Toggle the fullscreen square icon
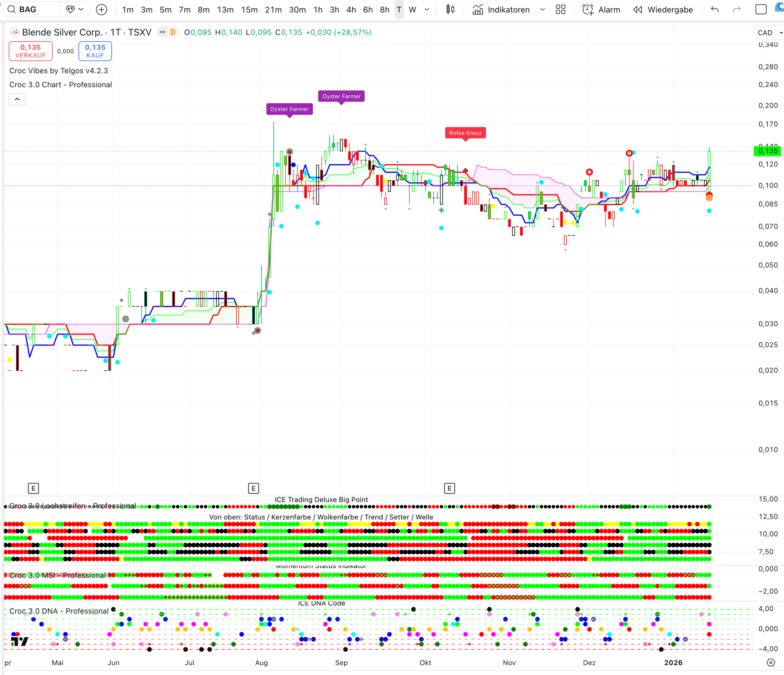 pyautogui.click(x=760, y=9)
